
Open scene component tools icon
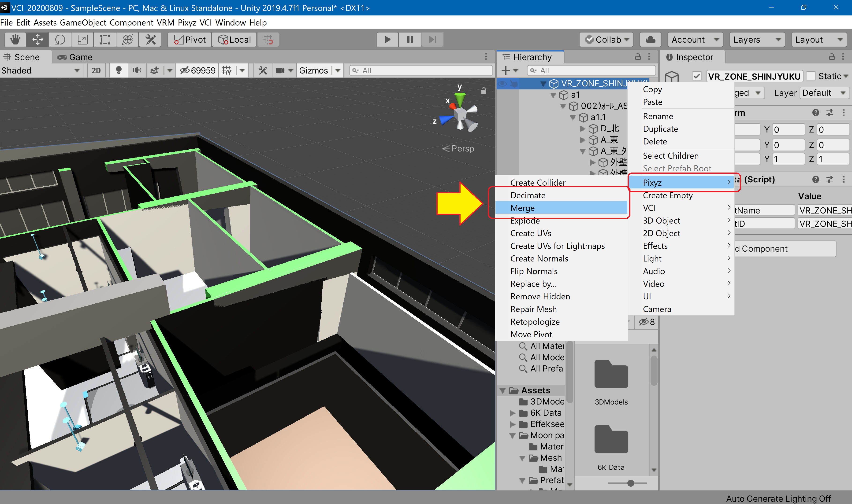coord(263,70)
